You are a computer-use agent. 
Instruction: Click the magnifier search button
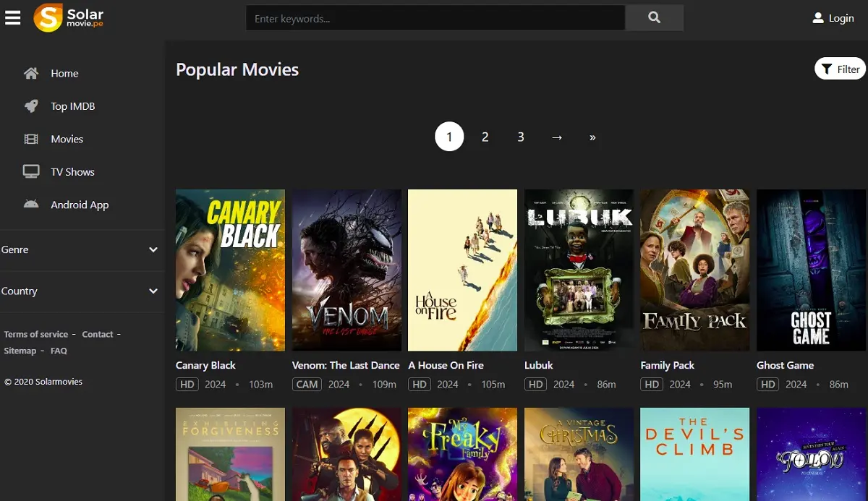tap(655, 18)
